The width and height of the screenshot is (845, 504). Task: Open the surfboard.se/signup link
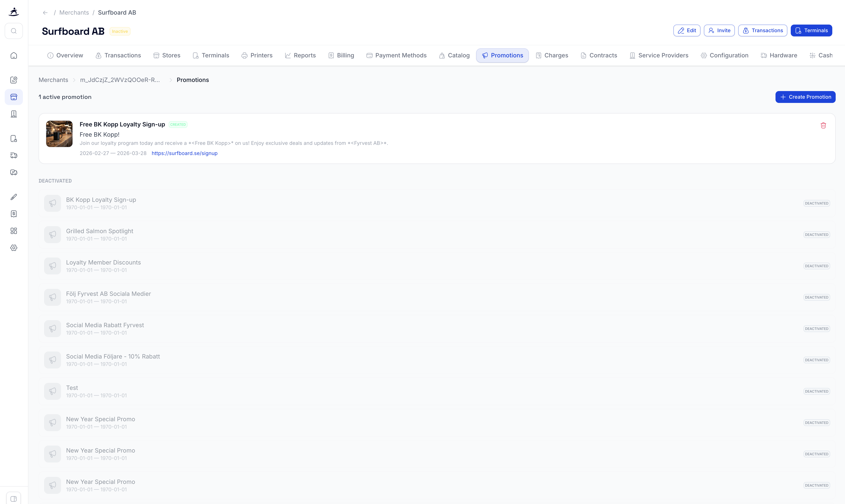pyautogui.click(x=184, y=153)
